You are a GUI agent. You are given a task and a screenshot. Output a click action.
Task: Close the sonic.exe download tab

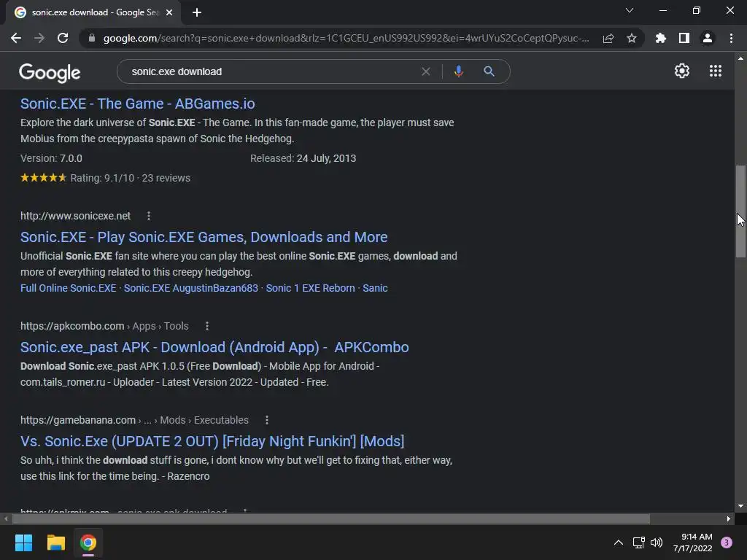(x=169, y=12)
